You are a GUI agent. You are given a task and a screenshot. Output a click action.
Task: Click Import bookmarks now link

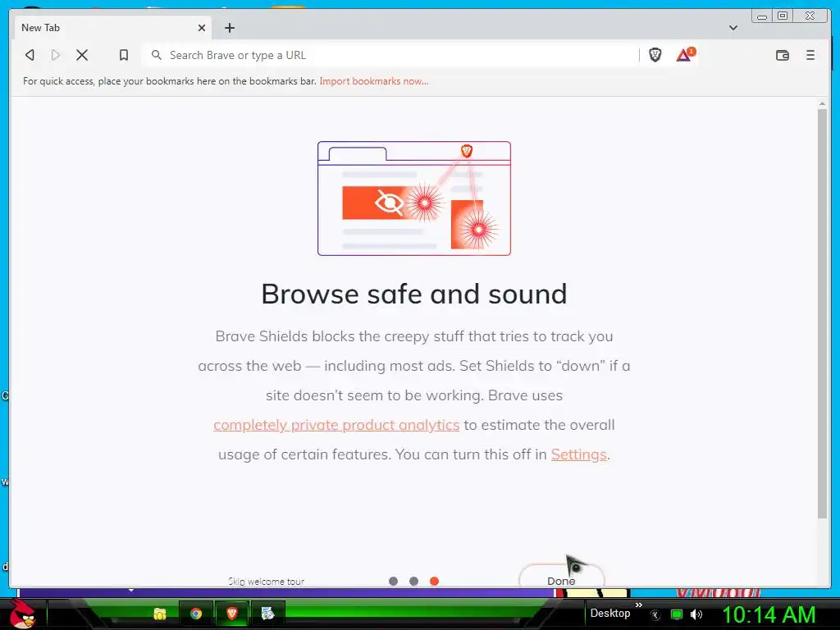(x=374, y=81)
